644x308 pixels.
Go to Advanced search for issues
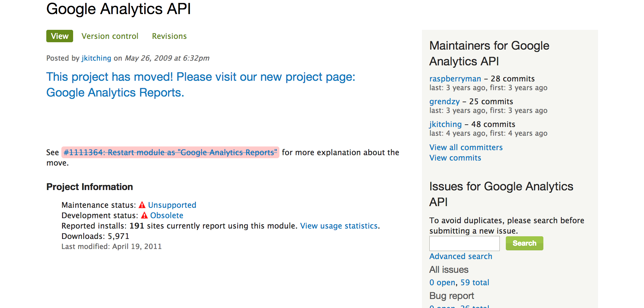coord(461,256)
